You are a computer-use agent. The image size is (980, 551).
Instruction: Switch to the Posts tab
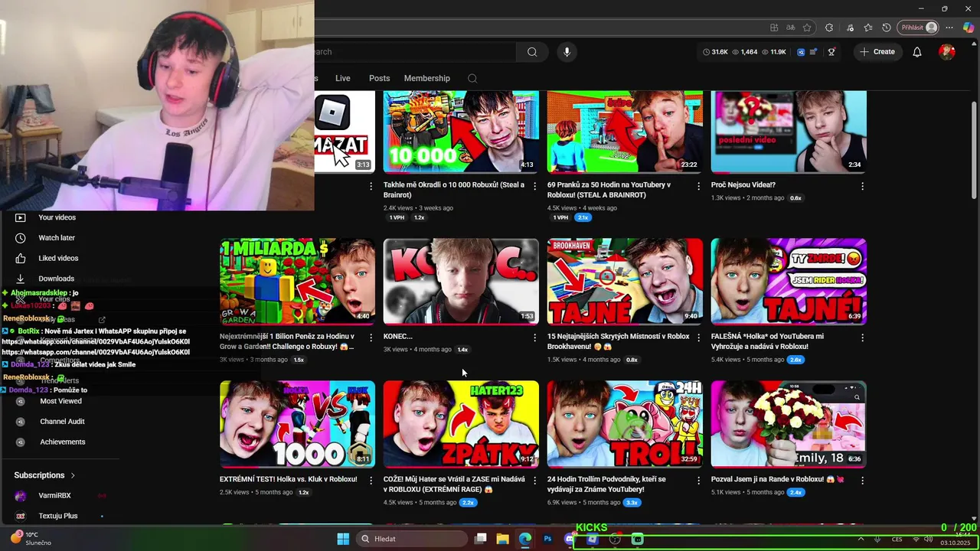[379, 78]
